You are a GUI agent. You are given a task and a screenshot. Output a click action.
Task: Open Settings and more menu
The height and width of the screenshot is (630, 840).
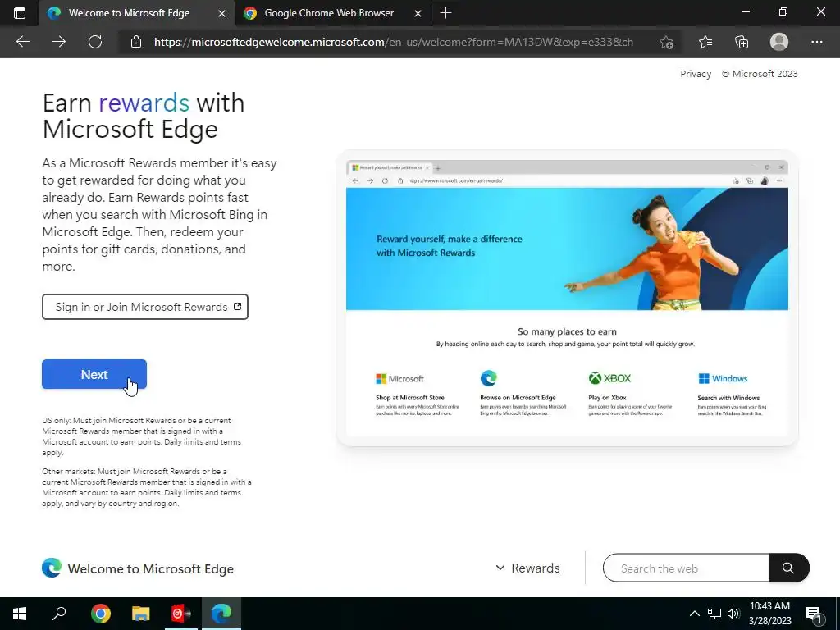816,42
